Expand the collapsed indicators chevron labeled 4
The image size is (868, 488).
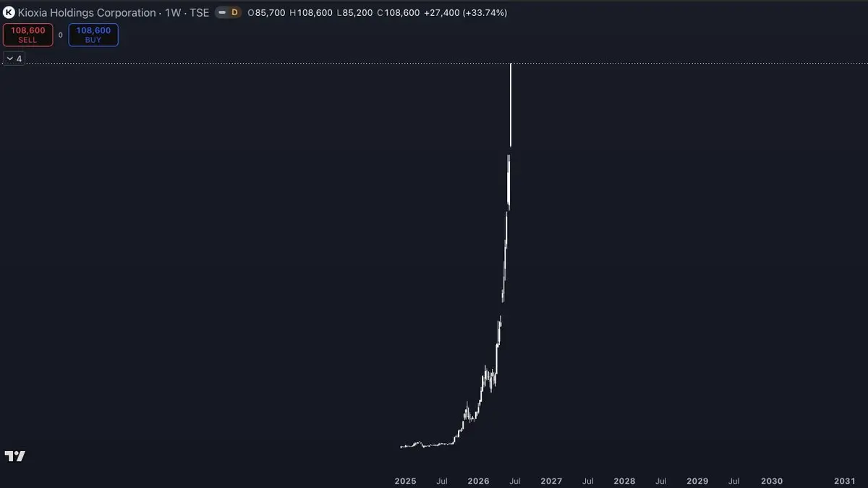pos(14,59)
